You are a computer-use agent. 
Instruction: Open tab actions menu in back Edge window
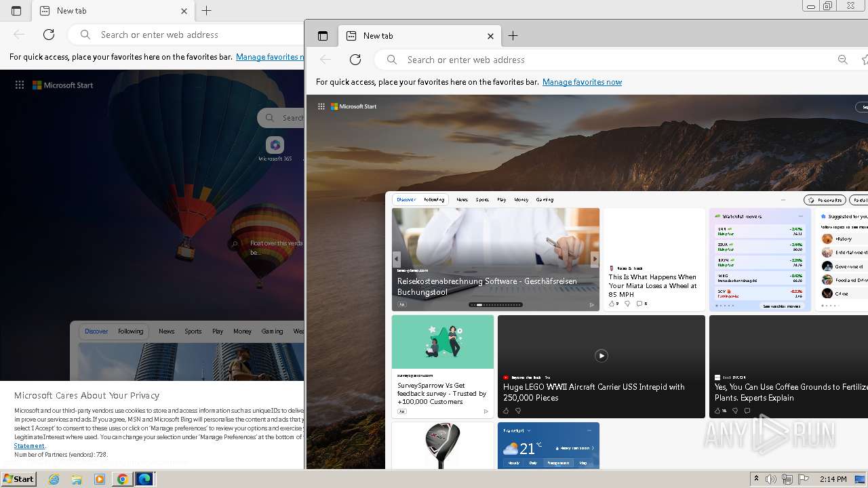pos(16,11)
